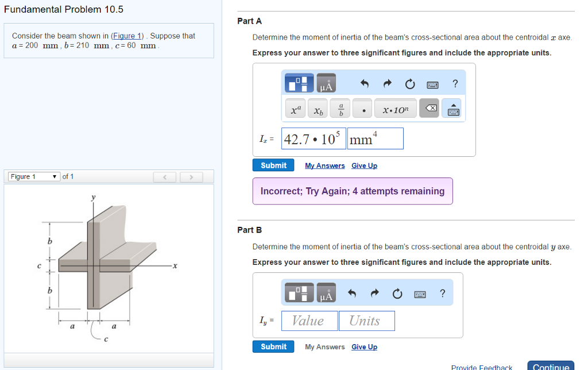
Task: Go to previous figure arrow
Action: pos(164,177)
